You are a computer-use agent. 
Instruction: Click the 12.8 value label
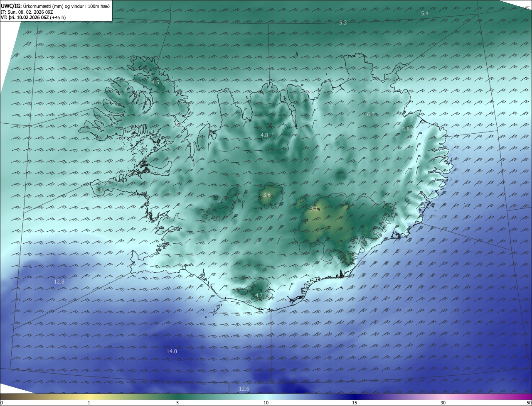(x=59, y=281)
